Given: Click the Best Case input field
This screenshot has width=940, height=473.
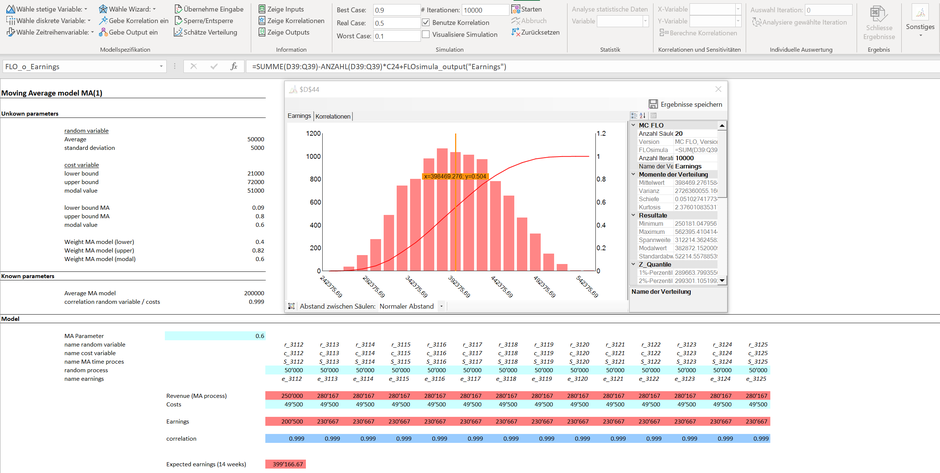Looking at the screenshot, I should tap(396, 10).
